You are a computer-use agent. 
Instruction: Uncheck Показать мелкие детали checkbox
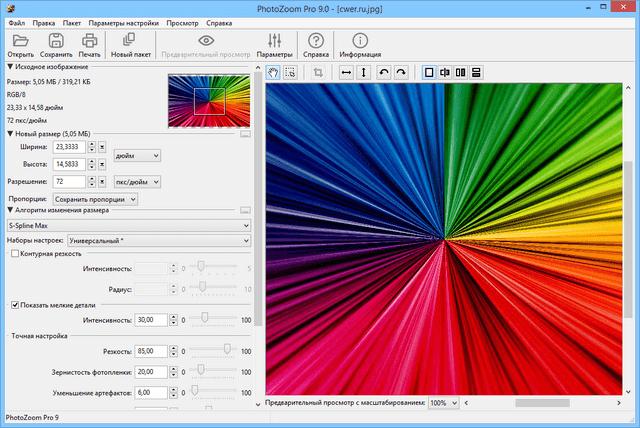pos(14,304)
